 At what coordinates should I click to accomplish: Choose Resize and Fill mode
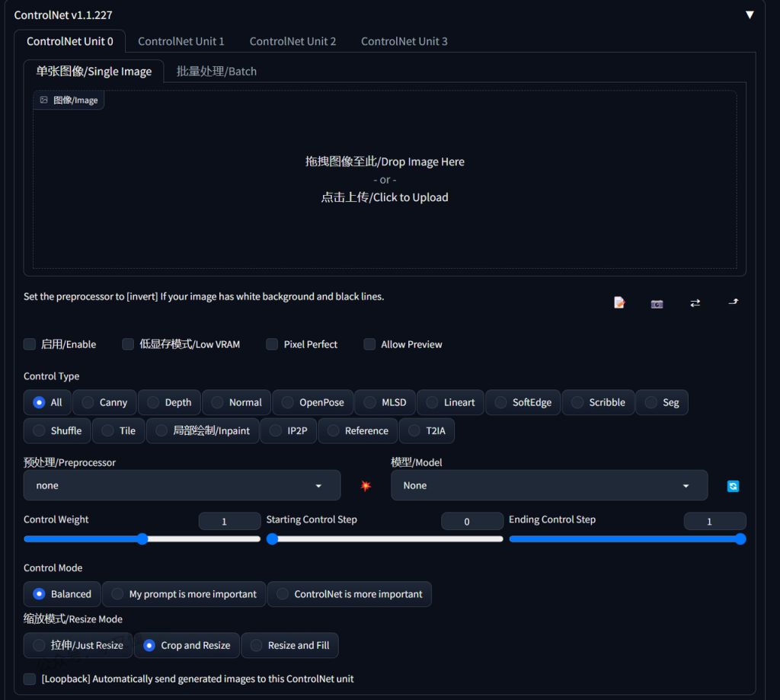tap(289, 645)
